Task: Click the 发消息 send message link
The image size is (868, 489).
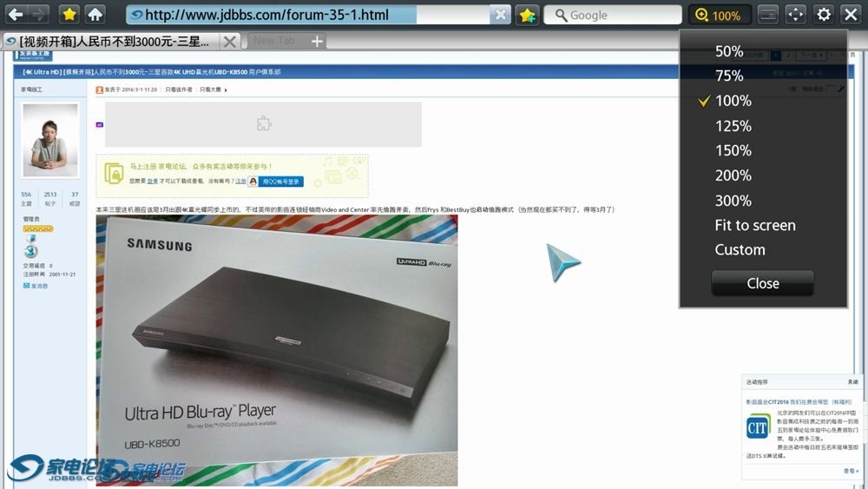Action: click(x=36, y=286)
